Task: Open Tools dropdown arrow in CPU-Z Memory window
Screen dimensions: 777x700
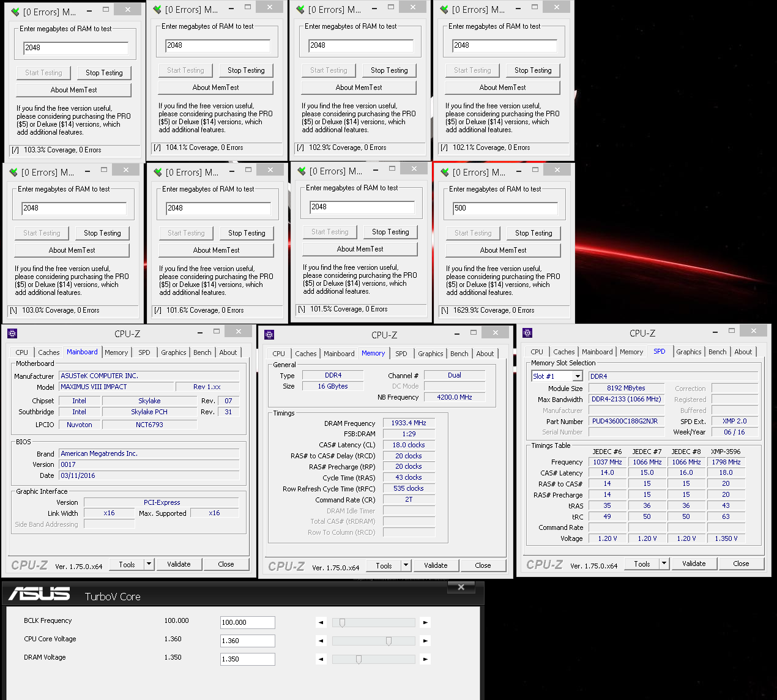Action: pyautogui.click(x=406, y=565)
